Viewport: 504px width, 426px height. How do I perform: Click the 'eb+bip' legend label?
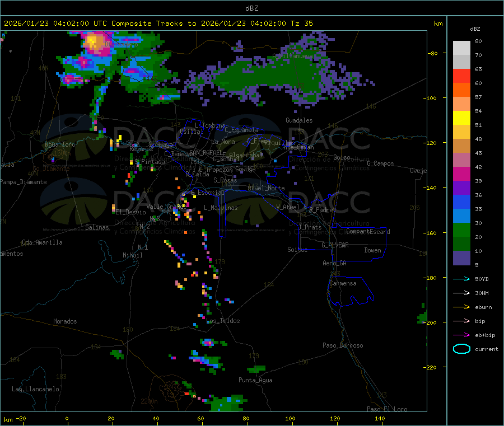click(485, 335)
